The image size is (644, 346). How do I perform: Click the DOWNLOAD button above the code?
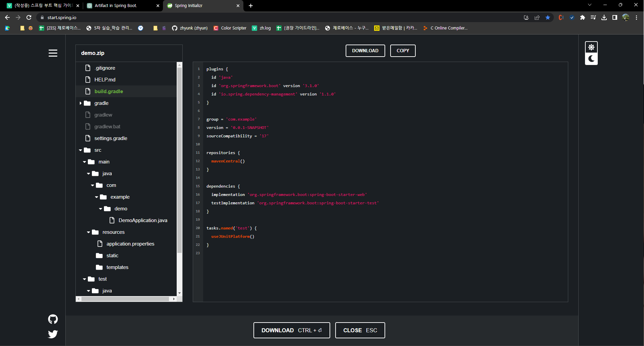point(365,51)
